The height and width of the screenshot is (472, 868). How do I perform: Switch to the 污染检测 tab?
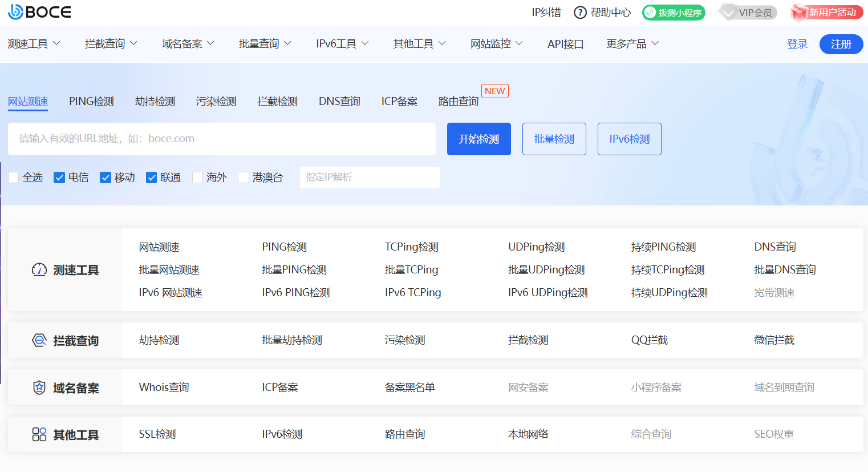click(216, 102)
